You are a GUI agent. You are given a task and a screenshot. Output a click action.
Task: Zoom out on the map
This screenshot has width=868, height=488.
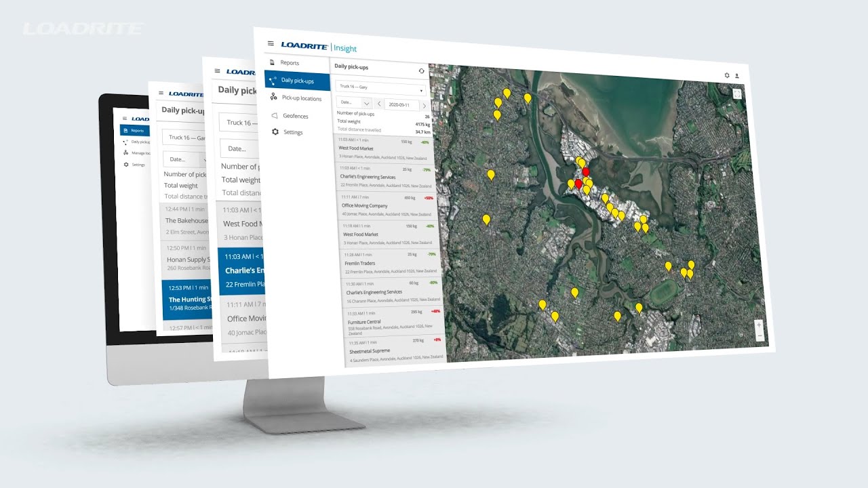[x=759, y=335]
